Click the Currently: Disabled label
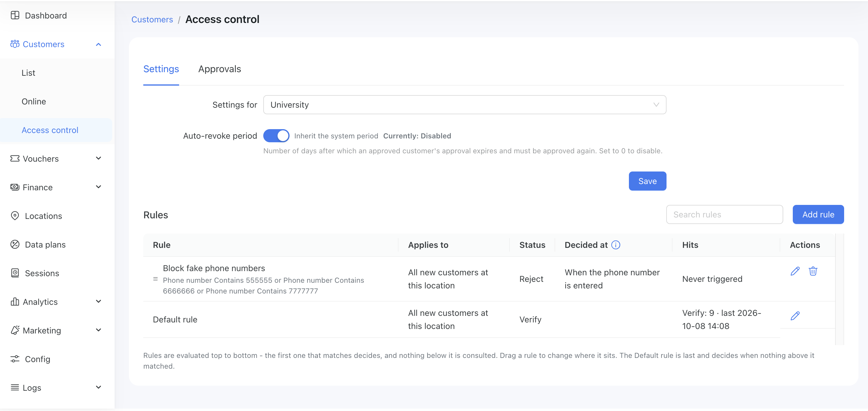This screenshot has width=868, height=411. [x=417, y=136]
